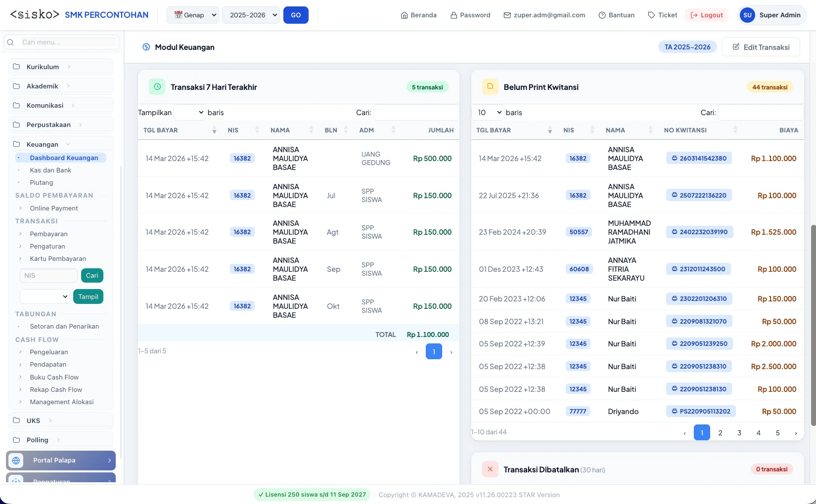The width and height of the screenshot is (816, 504).
Task: Go to page 3 of Belum Print Kwitansi
Action: coord(739,433)
